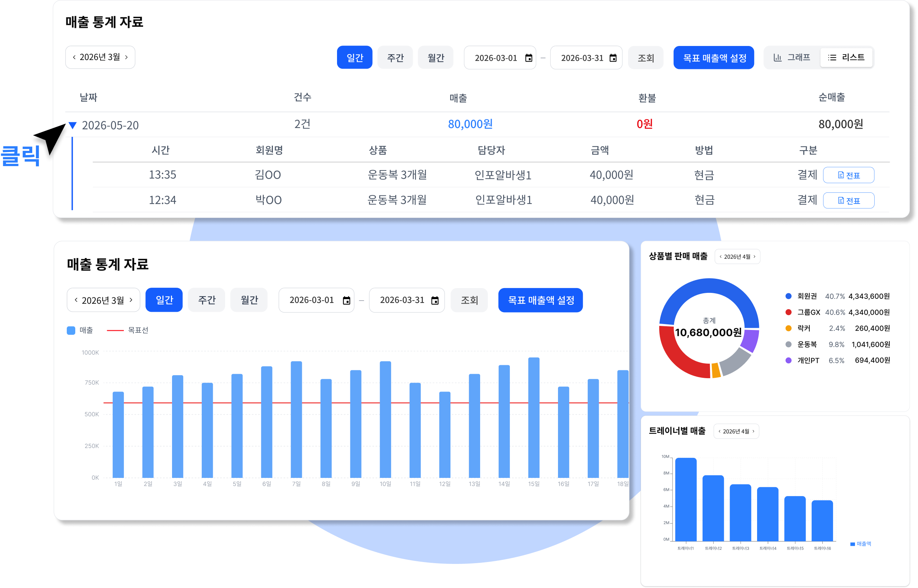Open calendar icon for 2026-03-01 top panel
Image resolution: width=918 pixels, height=588 pixels.
[x=528, y=58]
